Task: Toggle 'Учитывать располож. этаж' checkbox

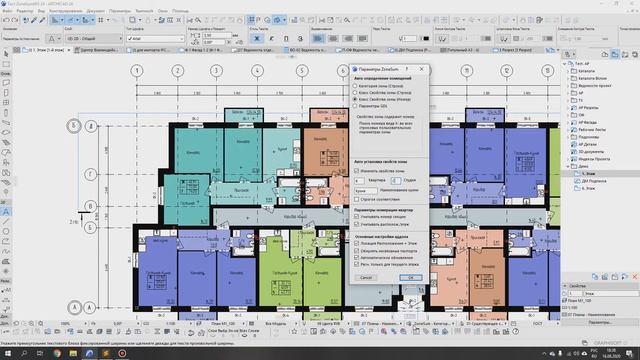Action: tap(356, 224)
